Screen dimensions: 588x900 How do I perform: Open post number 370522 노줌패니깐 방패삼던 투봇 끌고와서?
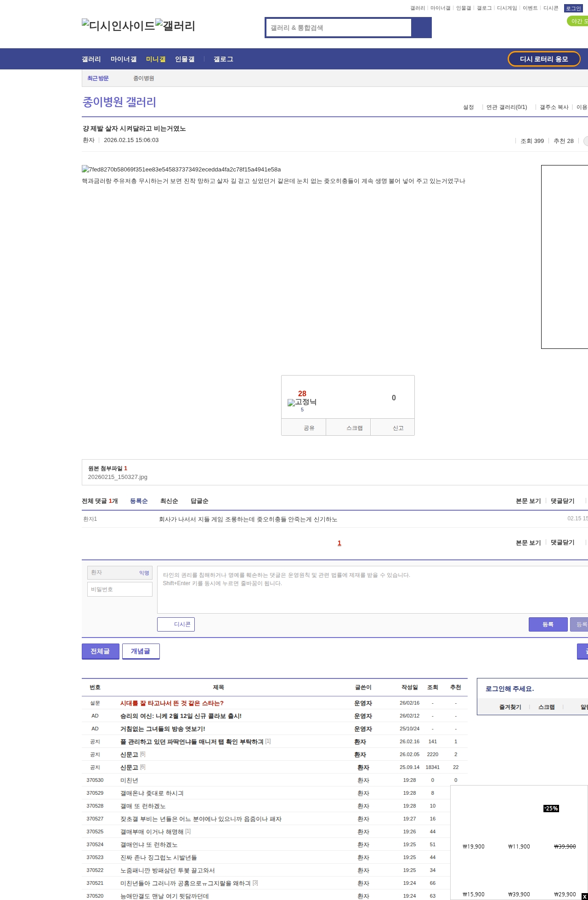click(167, 870)
